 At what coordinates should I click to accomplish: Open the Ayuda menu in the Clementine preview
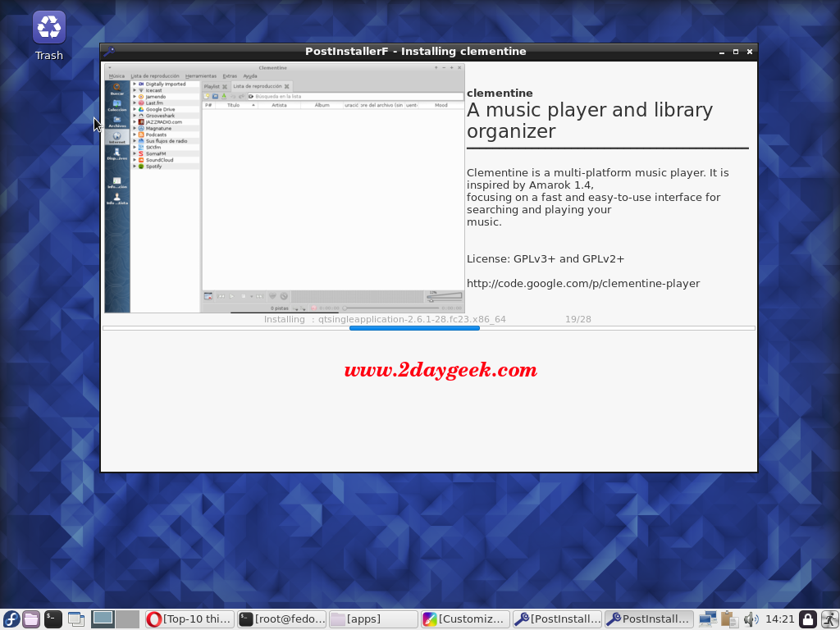250,76
